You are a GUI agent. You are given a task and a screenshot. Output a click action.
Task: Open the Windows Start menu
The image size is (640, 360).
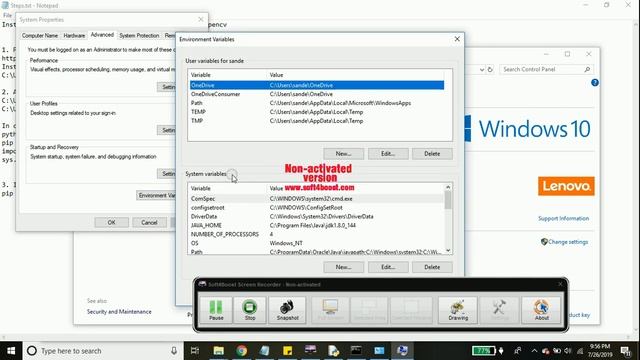point(11,351)
